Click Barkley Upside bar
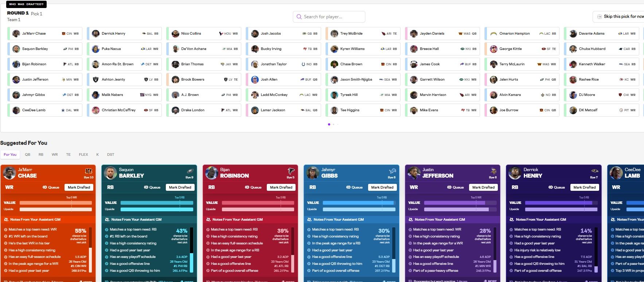The width and height of the screenshot is (644, 282). (x=157, y=209)
